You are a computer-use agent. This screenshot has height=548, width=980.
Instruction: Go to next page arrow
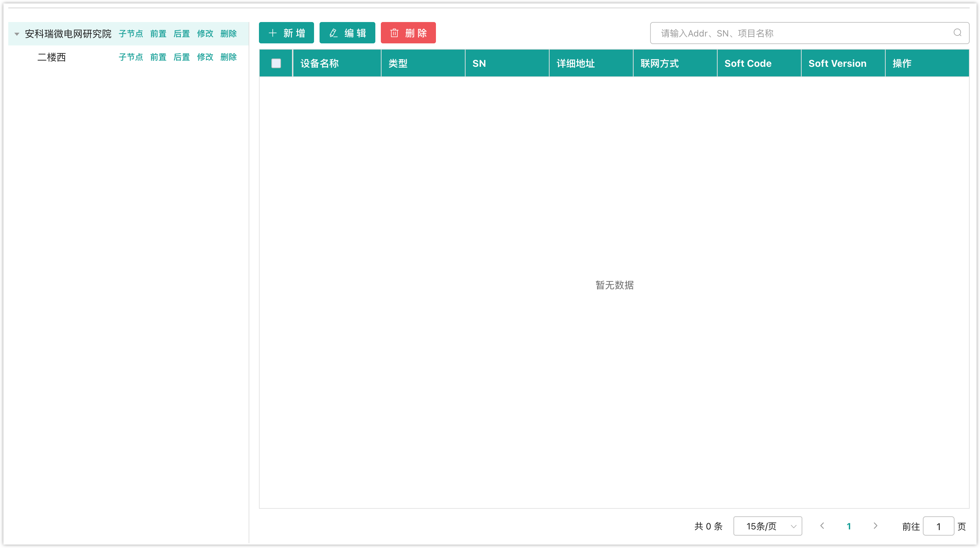(875, 526)
